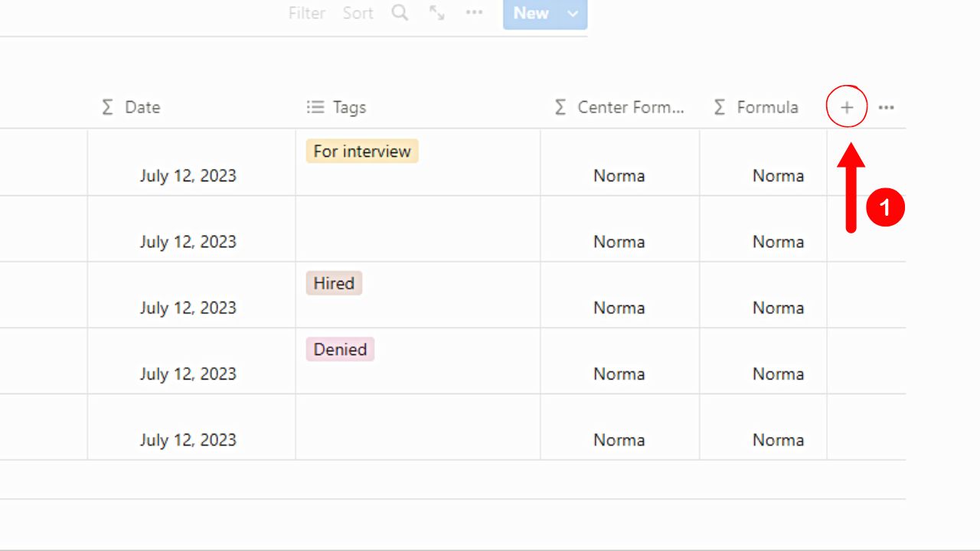The image size is (980, 551).
Task: Select the Denied tag
Action: point(339,349)
